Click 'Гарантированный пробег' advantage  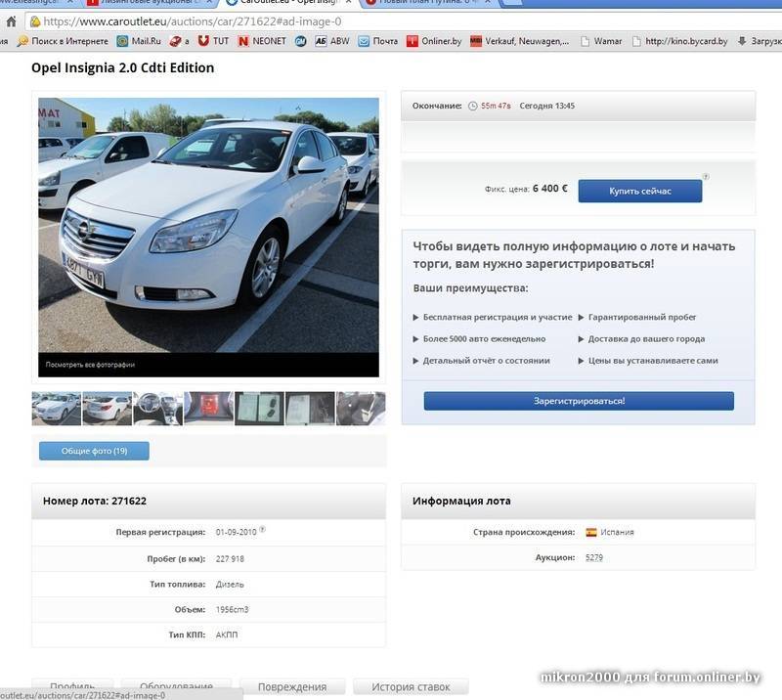coord(642,318)
